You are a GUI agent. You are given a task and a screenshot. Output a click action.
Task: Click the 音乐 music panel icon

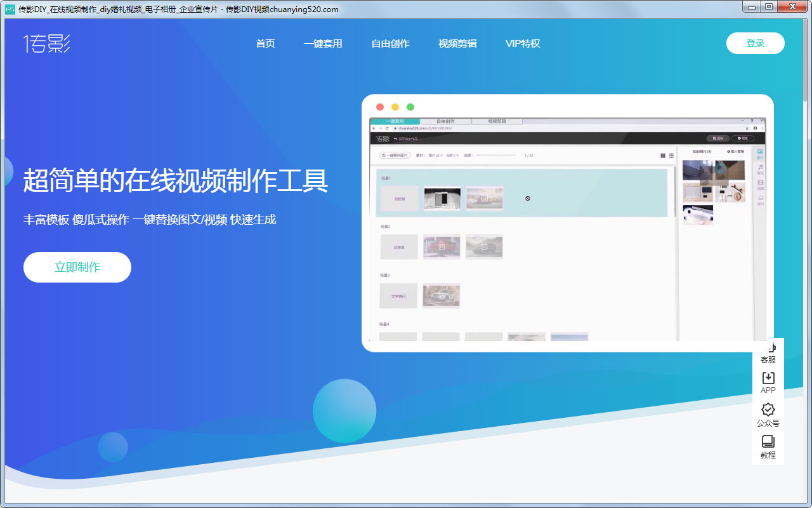coord(760,169)
